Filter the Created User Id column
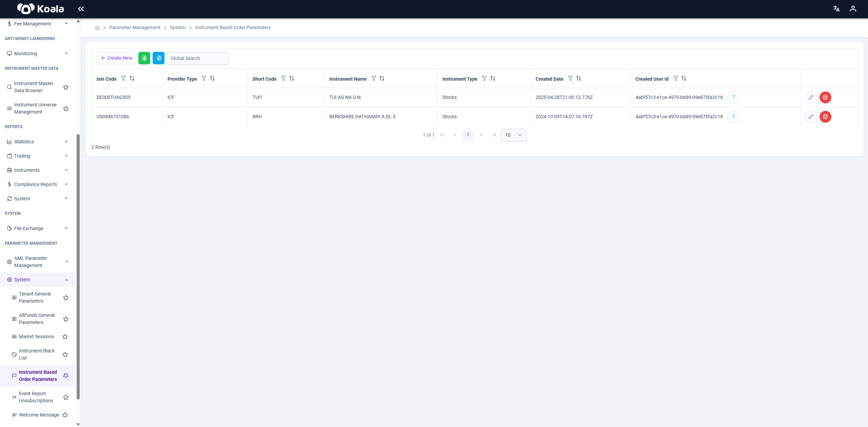This screenshot has width=868, height=427. coord(676,79)
